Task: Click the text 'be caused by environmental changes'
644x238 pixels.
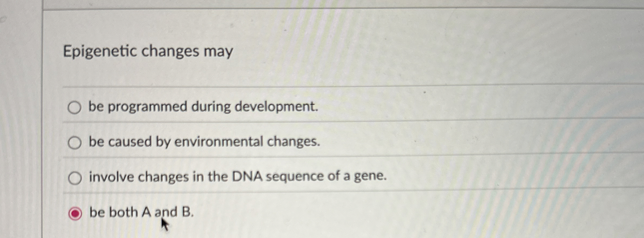Action: [x=203, y=142]
